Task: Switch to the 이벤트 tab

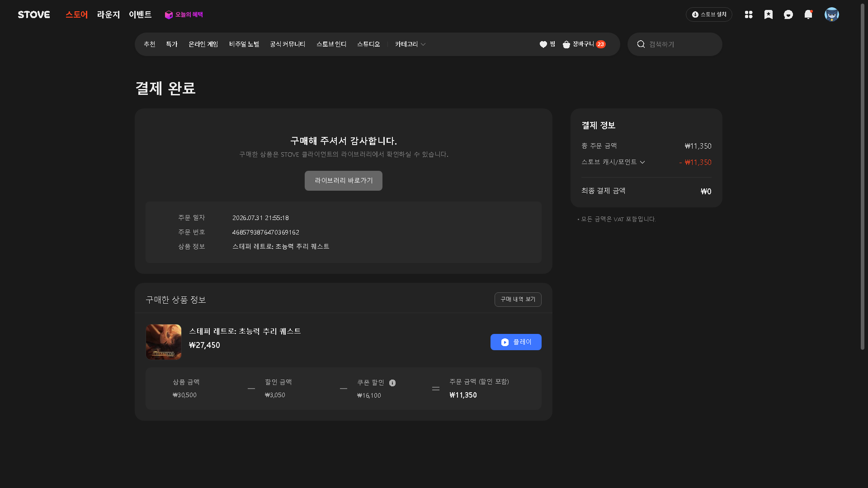Action: tap(140, 14)
